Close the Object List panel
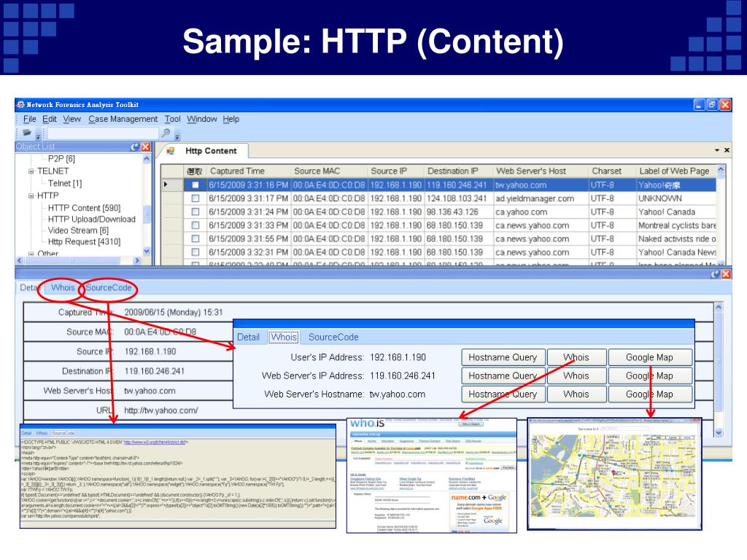Image resolution: width=747 pixels, height=560 pixels. pyautogui.click(x=146, y=147)
